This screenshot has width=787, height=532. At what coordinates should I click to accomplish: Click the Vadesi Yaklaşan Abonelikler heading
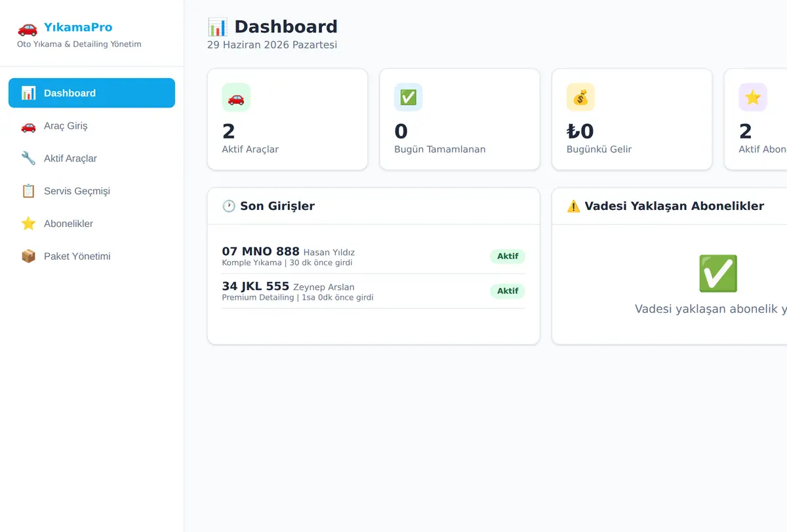pos(674,206)
